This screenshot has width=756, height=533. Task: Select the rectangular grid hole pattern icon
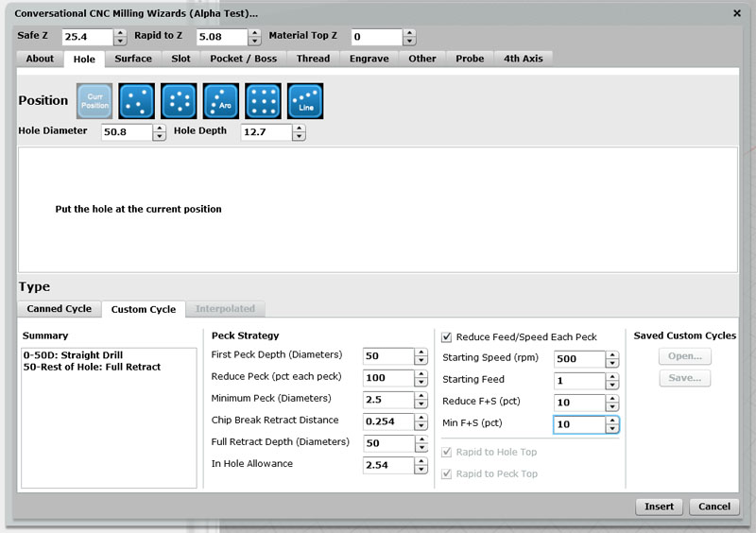[x=264, y=101]
